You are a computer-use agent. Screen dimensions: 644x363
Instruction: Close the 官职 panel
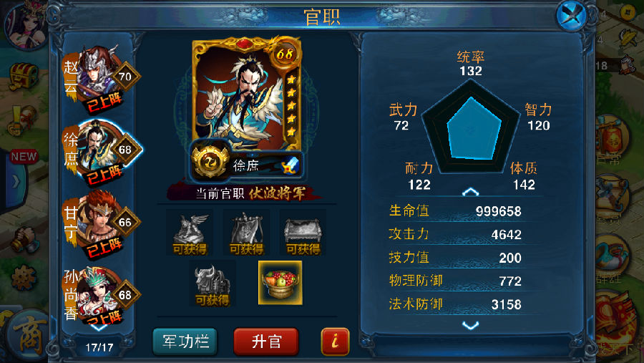click(572, 15)
